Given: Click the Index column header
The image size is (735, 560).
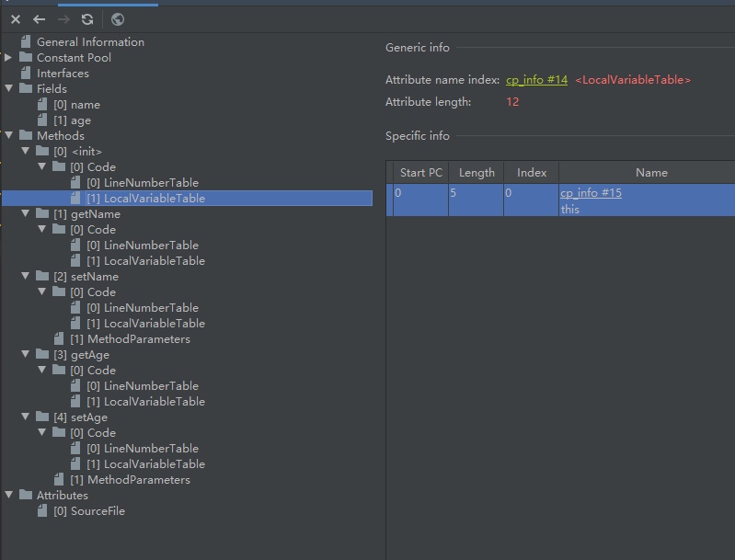Looking at the screenshot, I should 532,173.
